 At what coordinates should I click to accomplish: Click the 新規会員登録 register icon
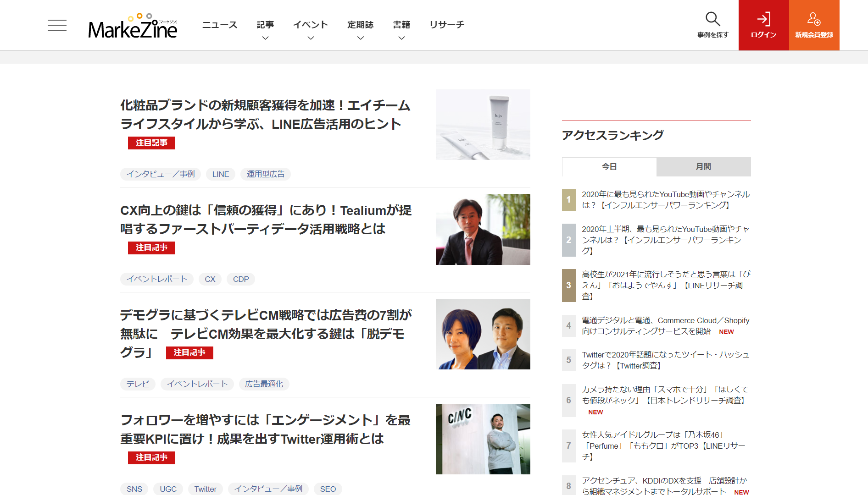[x=814, y=25]
